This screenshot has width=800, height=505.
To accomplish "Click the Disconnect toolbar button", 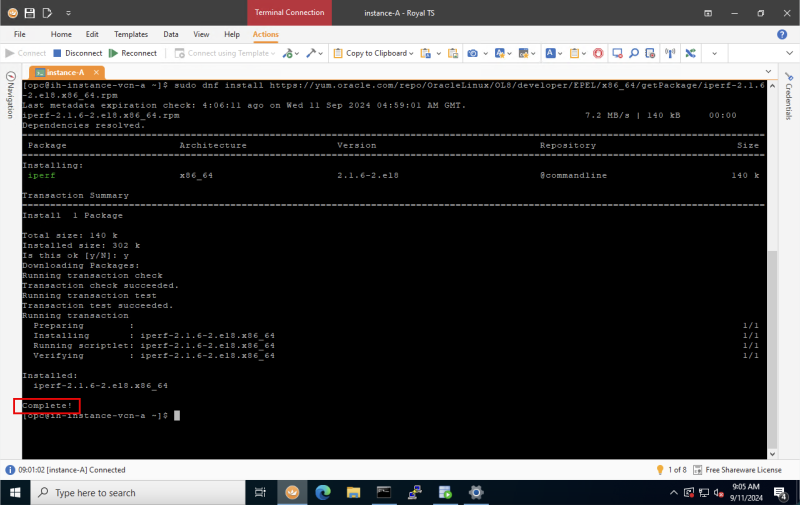I will point(78,53).
